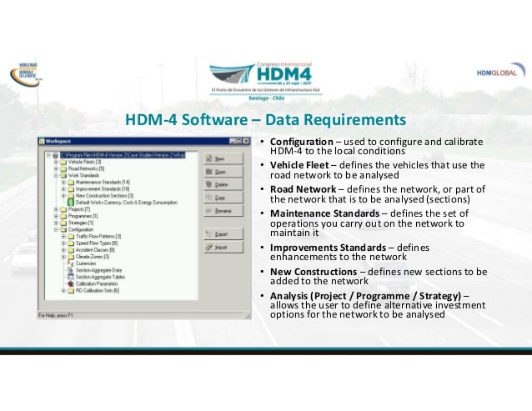
Task: Click the Projects folder icon
Action: pos(63,209)
